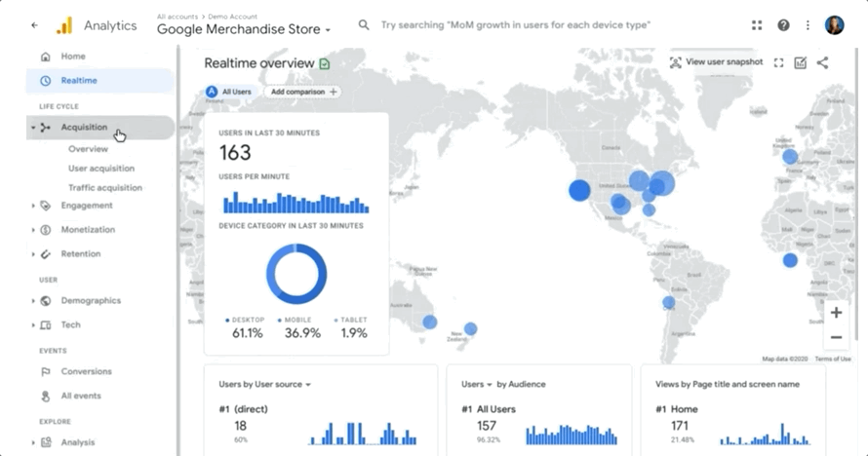Toggle fullscreen map icon

pos(779,62)
